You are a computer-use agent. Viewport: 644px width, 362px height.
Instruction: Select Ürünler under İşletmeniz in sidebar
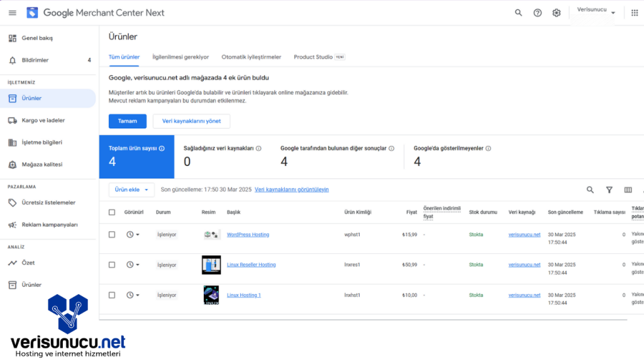[x=48, y=99]
